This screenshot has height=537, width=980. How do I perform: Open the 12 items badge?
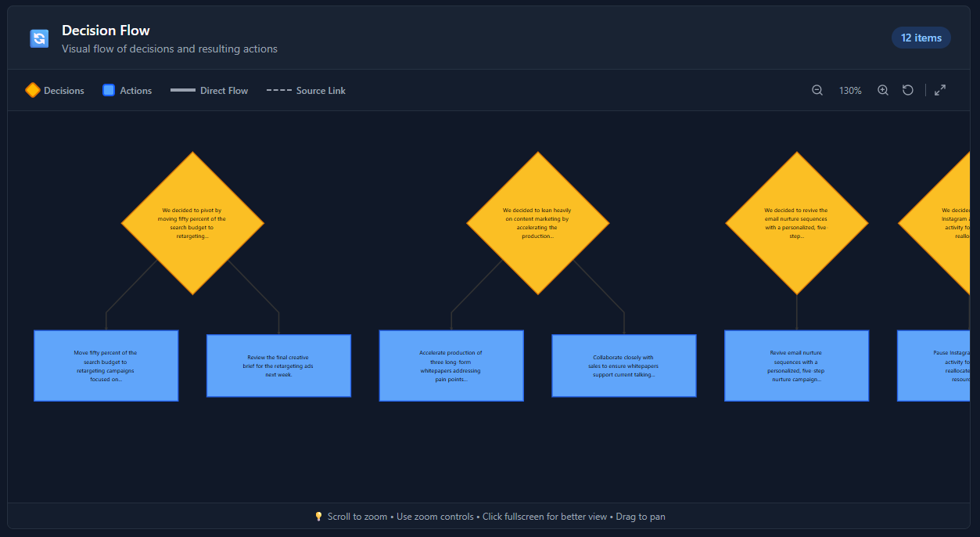(921, 38)
